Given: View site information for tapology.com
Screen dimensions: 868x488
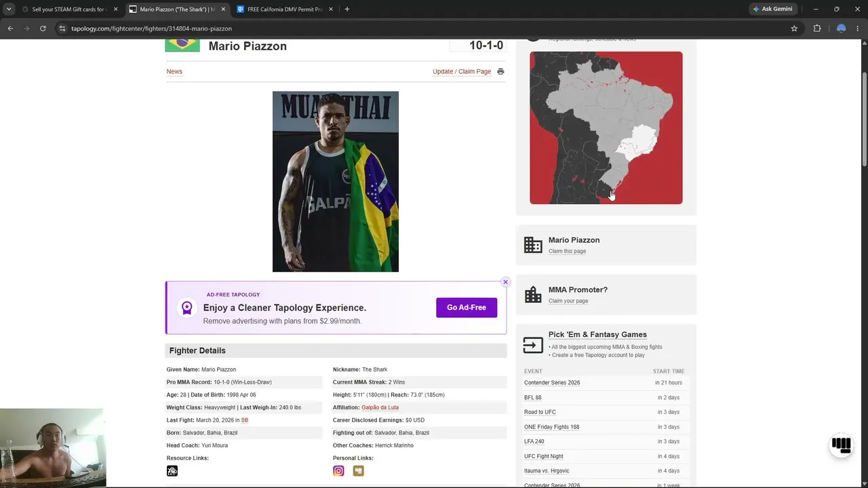Looking at the screenshot, I should (62, 28).
